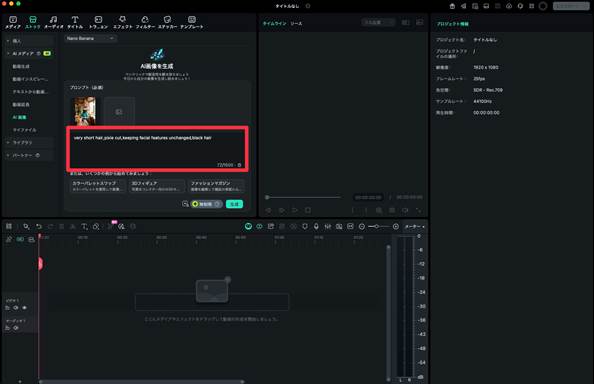Choose the 3D Figure prompt suggestion
The height and width of the screenshot is (384, 594).
coord(157,186)
